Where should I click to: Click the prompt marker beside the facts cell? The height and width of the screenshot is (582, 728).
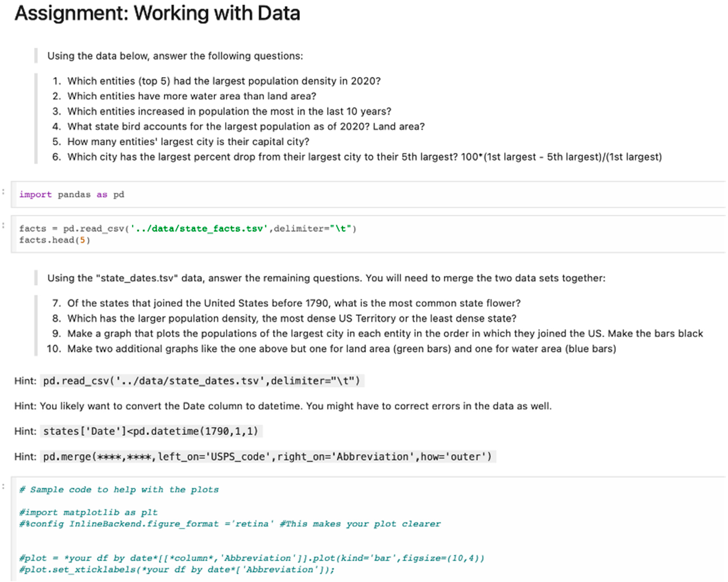3,226
